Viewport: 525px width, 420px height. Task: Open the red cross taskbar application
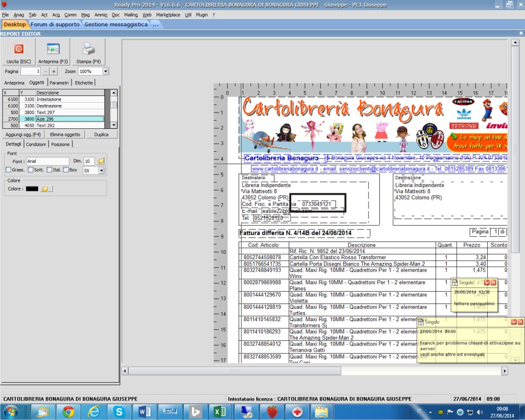click(297, 411)
